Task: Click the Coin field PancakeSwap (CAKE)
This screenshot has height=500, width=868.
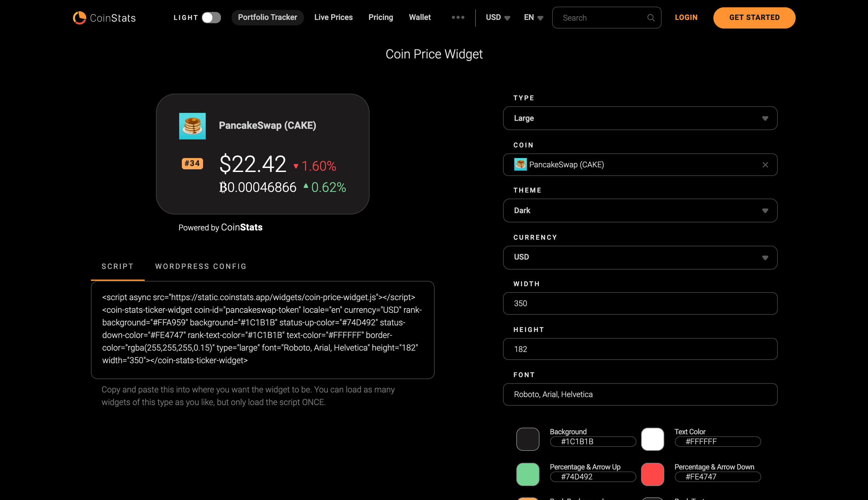Action: 640,164
